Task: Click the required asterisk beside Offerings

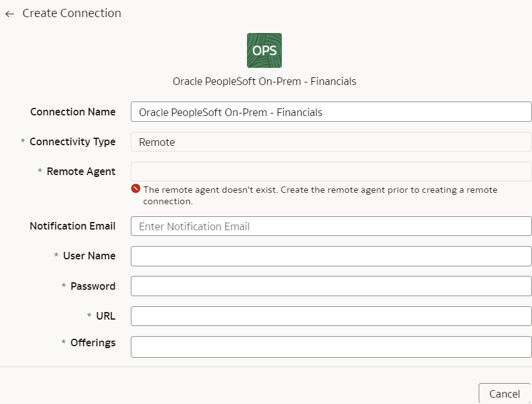Action: (x=63, y=342)
